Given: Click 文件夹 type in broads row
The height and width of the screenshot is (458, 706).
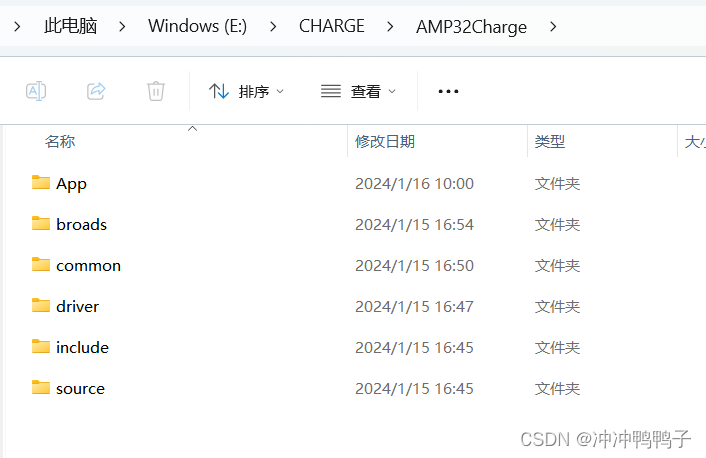Looking at the screenshot, I should (x=557, y=225).
